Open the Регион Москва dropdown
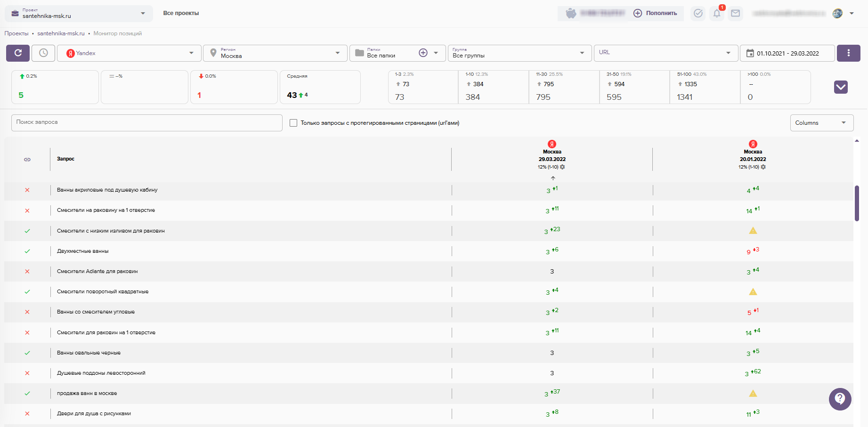 coord(276,53)
